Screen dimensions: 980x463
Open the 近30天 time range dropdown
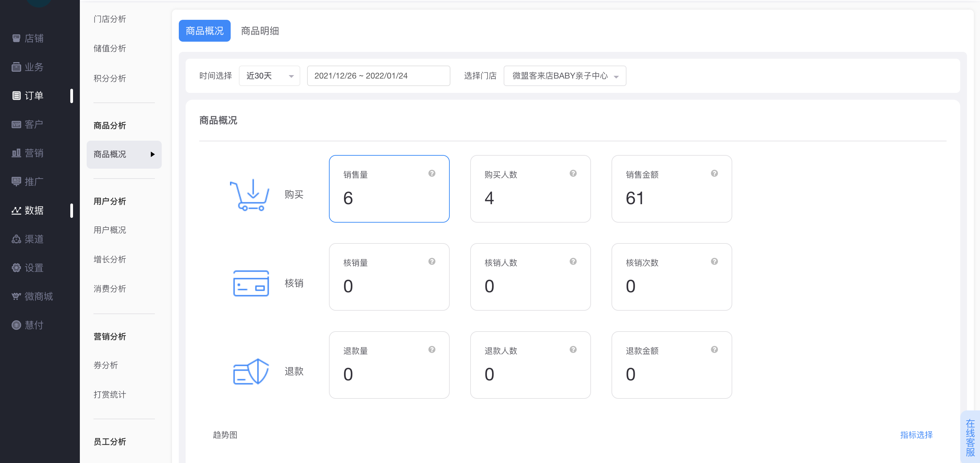point(269,76)
